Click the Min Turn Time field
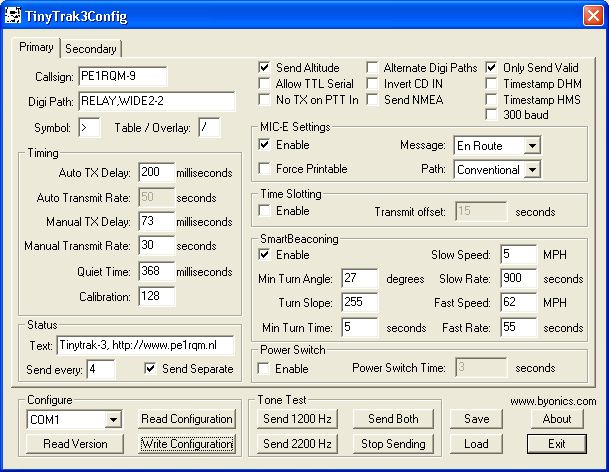The width and height of the screenshot is (609, 472). point(360,327)
